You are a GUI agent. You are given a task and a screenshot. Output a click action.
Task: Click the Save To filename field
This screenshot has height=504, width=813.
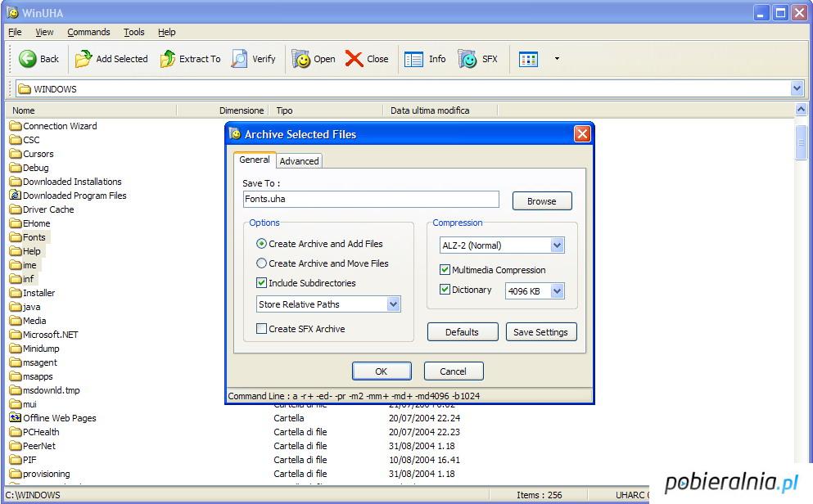tap(371, 199)
